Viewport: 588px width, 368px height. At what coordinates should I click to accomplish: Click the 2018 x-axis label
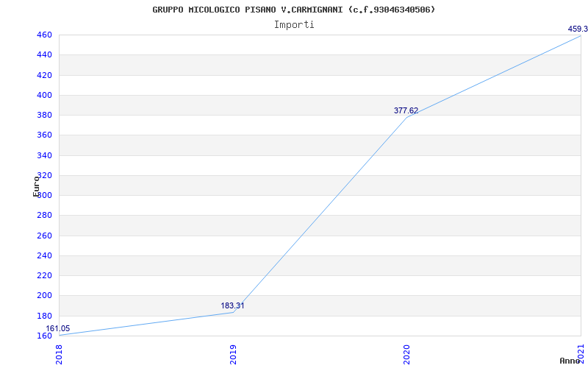60,354
